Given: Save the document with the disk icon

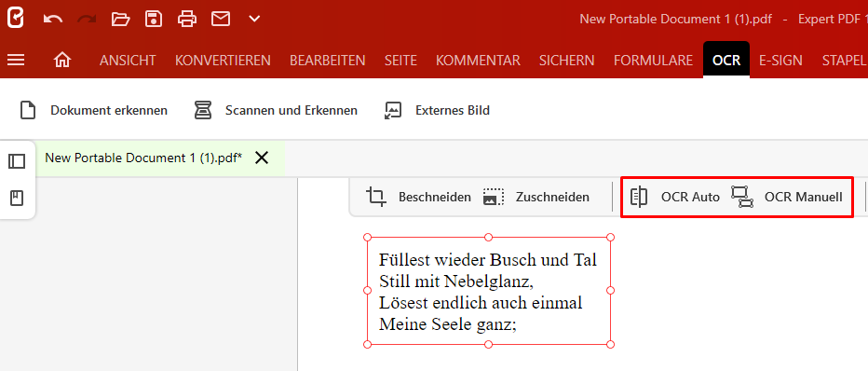Looking at the screenshot, I should click(x=154, y=20).
